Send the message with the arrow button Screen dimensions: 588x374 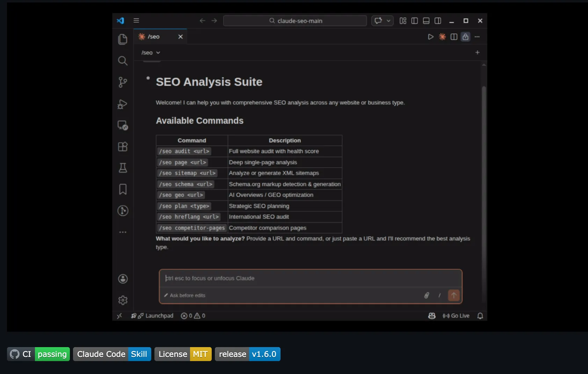coord(453,295)
